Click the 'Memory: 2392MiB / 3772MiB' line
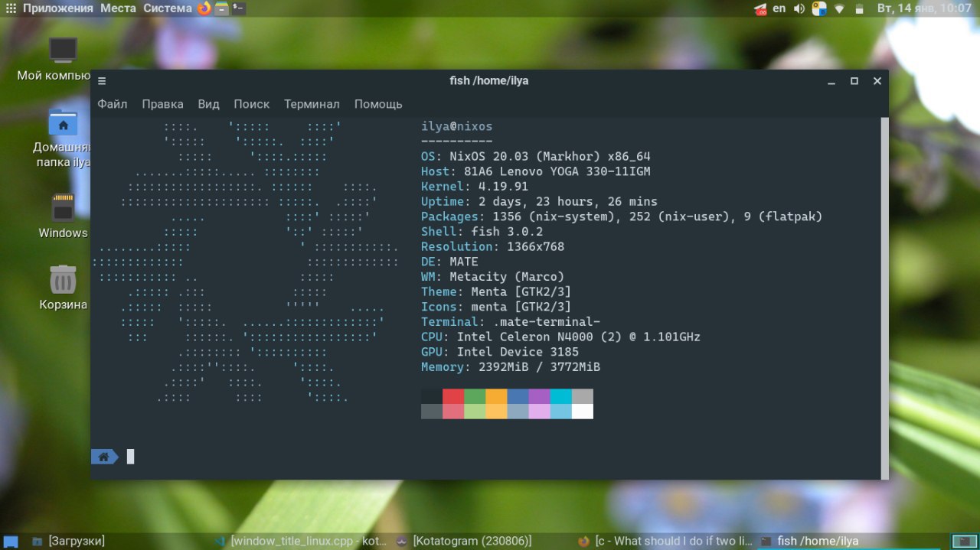The width and height of the screenshot is (980, 550). click(511, 367)
